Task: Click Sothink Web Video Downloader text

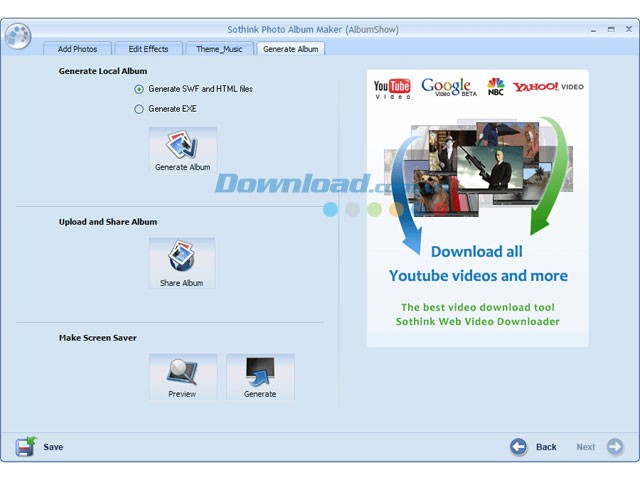Action: point(478,322)
